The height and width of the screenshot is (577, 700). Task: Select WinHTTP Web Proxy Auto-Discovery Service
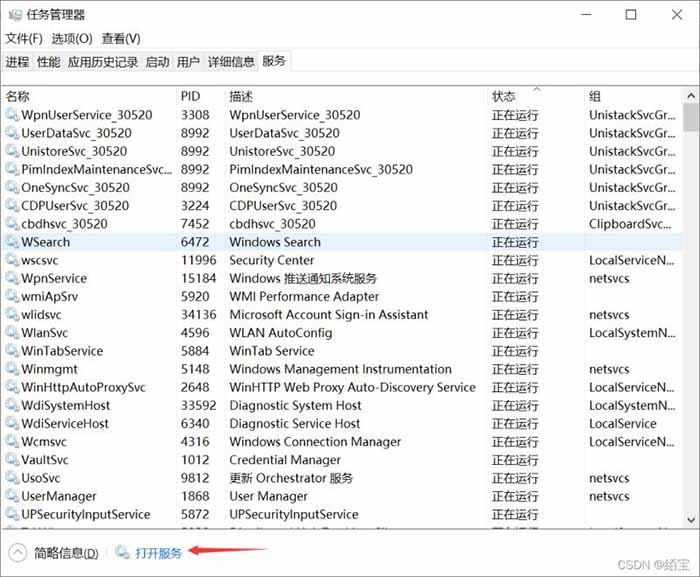coord(352,387)
